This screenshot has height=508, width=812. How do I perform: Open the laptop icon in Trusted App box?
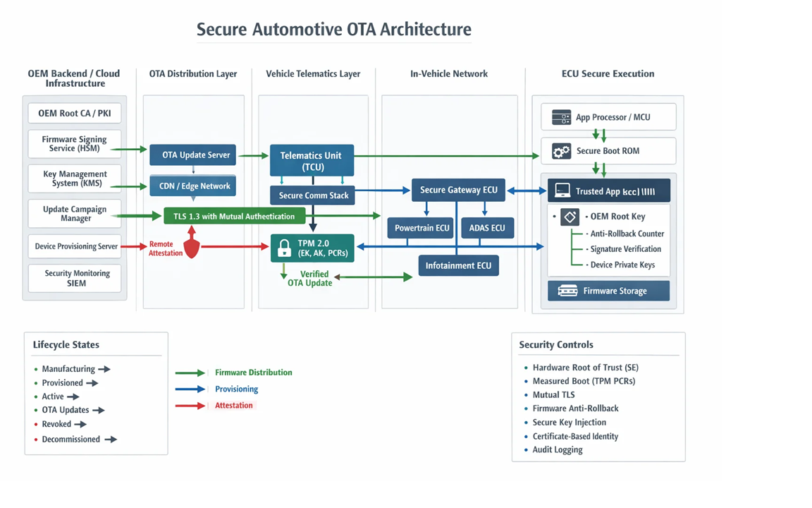561,189
